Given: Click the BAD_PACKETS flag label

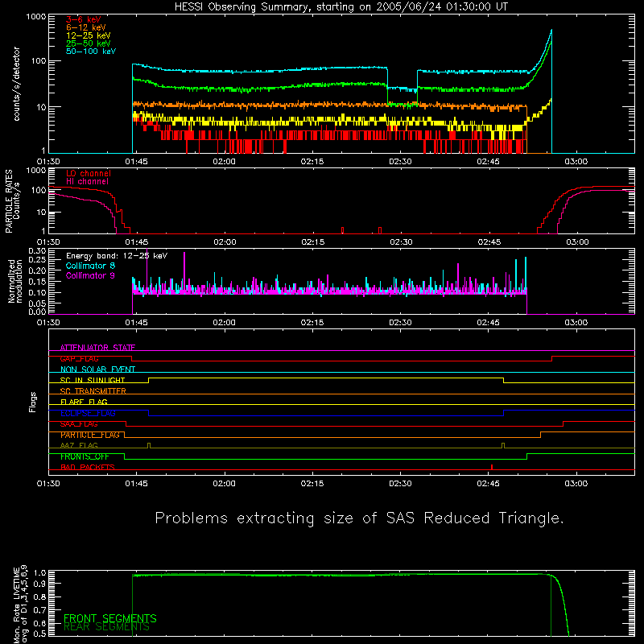Looking at the screenshot, I should tap(88, 468).
